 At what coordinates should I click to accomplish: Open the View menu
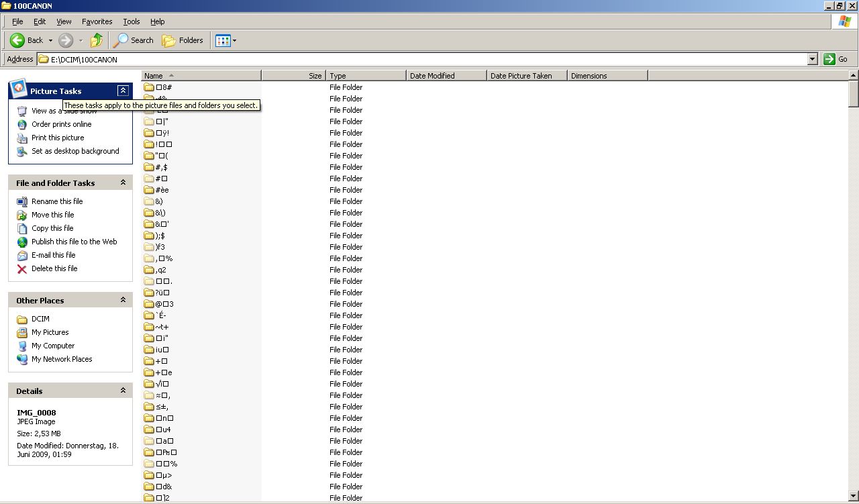(64, 21)
